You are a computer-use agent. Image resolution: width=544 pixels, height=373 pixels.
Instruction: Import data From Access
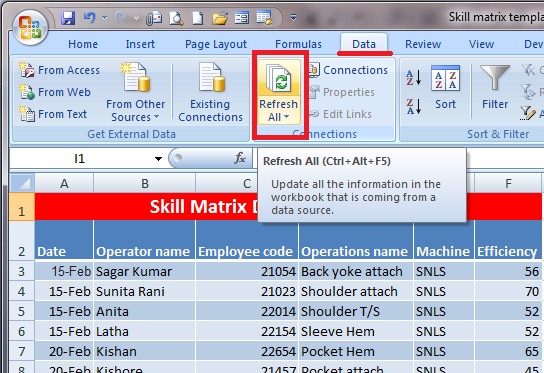pyautogui.click(x=60, y=70)
